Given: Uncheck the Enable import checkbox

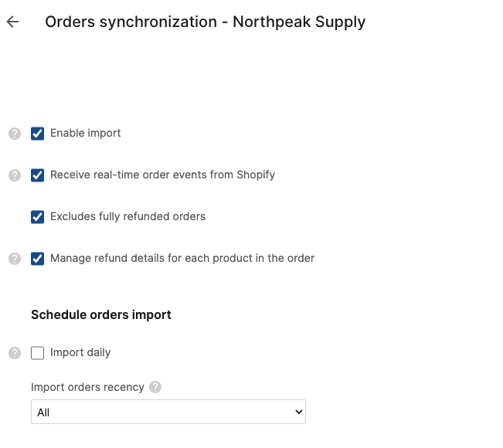Looking at the screenshot, I should coord(38,134).
